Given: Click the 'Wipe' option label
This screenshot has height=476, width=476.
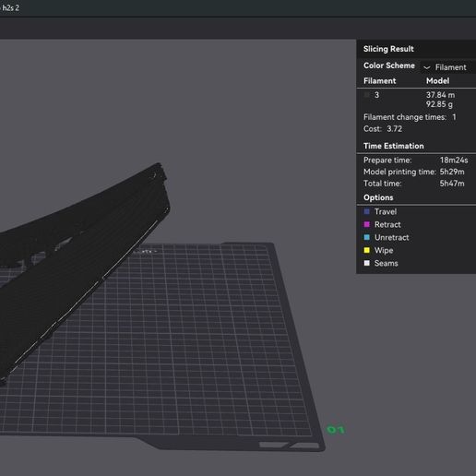Looking at the screenshot, I should pos(384,251).
